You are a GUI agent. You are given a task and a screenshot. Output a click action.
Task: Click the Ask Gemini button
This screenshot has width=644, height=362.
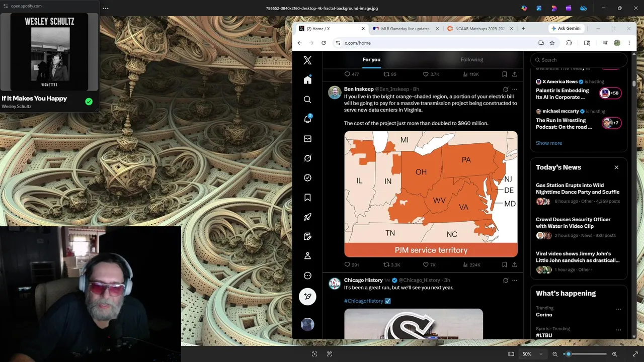coord(566,29)
